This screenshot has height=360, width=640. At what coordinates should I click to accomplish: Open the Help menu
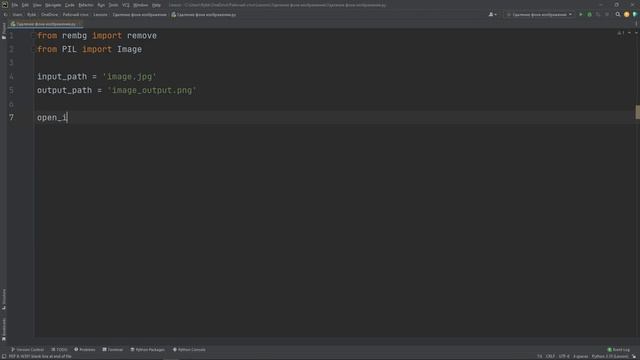pyautogui.click(x=156, y=5)
